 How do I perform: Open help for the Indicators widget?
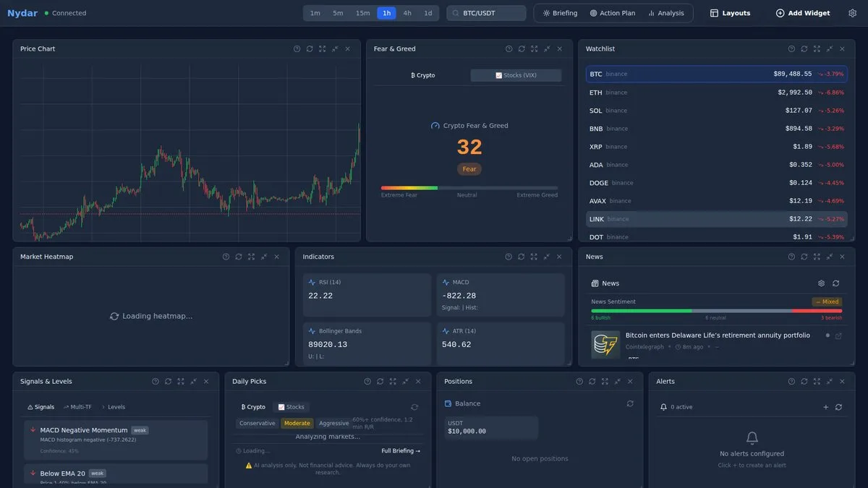pyautogui.click(x=509, y=257)
